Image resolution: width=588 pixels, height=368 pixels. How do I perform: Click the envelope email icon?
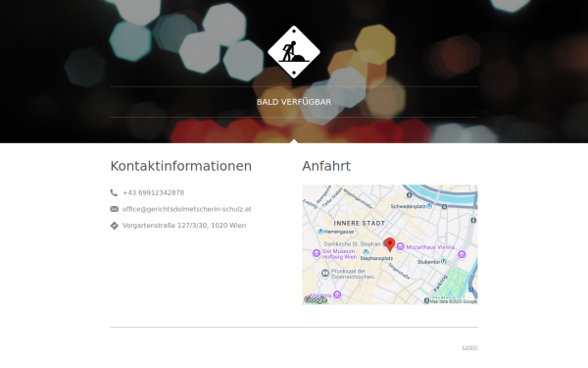click(115, 209)
